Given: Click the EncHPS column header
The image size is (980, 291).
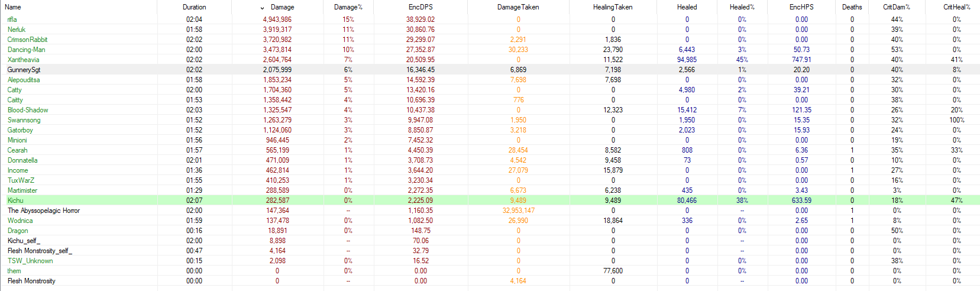Looking at the screenshot, I should pos(801,7).
